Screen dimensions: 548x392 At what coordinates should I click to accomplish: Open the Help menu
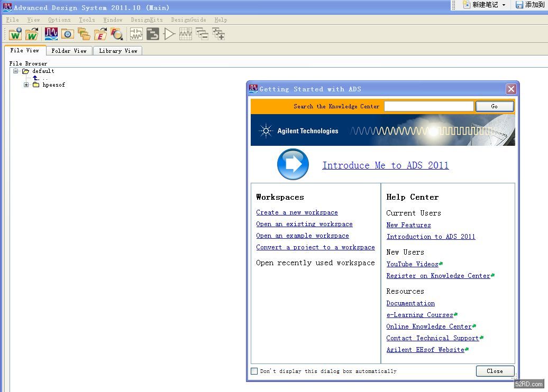[x=221, y=20]
